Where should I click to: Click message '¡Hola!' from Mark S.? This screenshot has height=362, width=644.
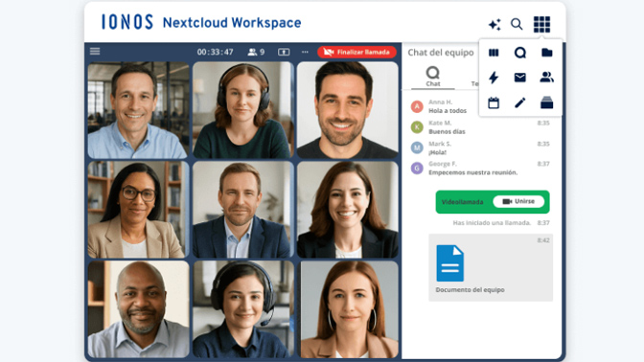point(437,152)
